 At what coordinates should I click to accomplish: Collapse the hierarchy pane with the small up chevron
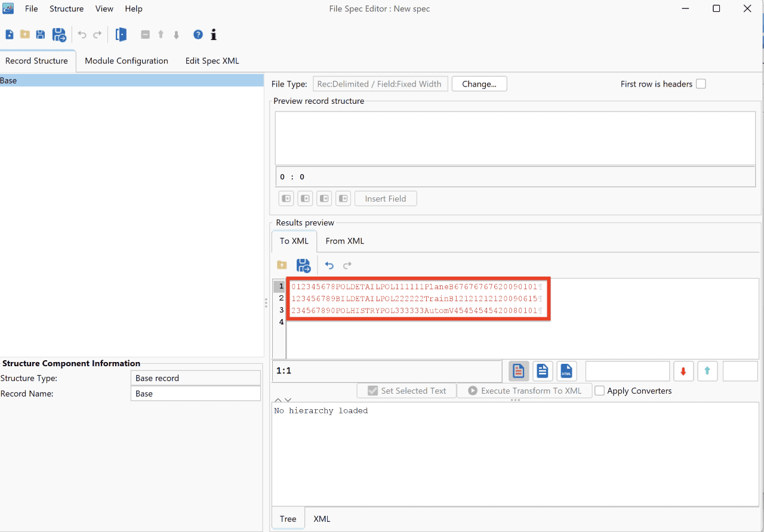click(x=278, y=400)
